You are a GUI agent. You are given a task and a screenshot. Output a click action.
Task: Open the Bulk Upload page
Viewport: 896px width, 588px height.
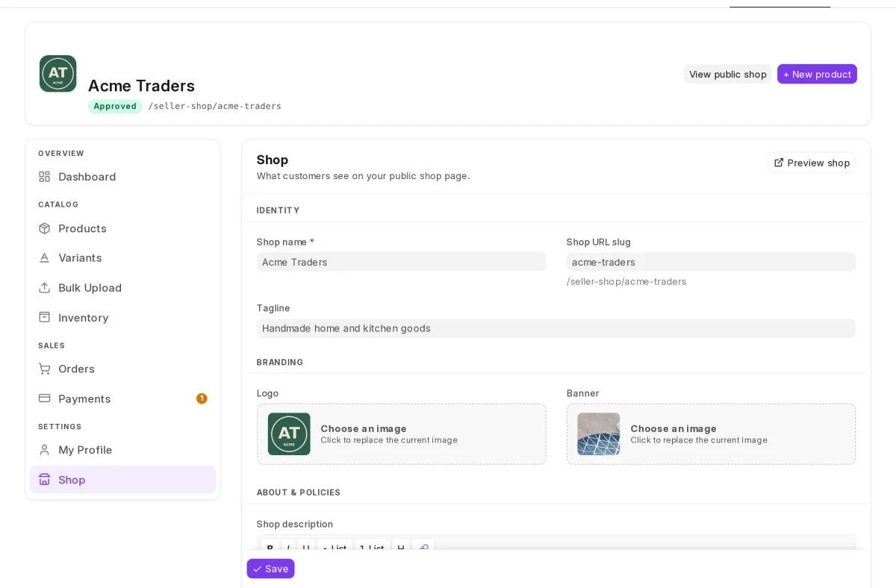pyautogui.click(x=122, y=287)
